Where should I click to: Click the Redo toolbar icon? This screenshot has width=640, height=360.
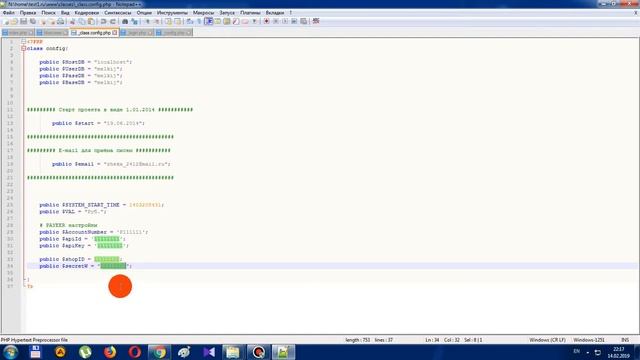coord(113,21)
